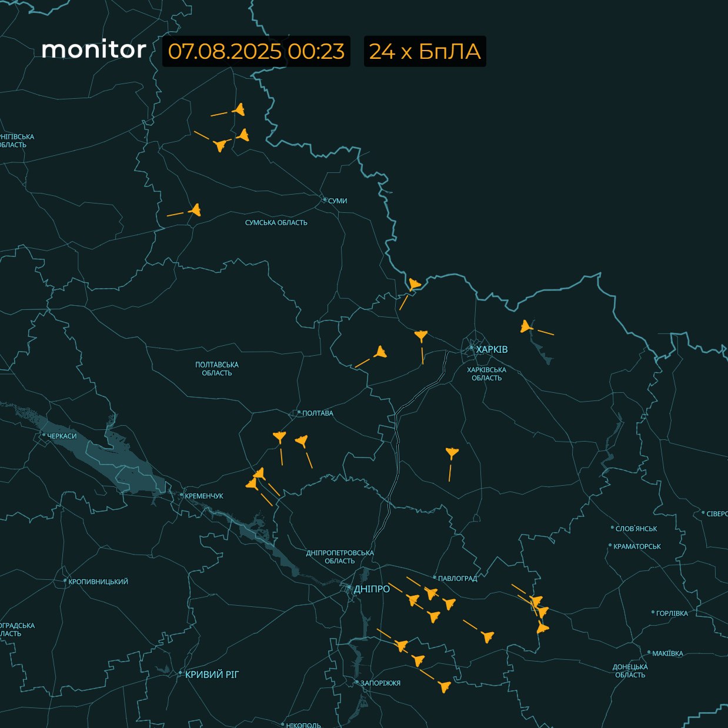Click the Горлівка city label
728x728 pixels.
coord(672,613)
